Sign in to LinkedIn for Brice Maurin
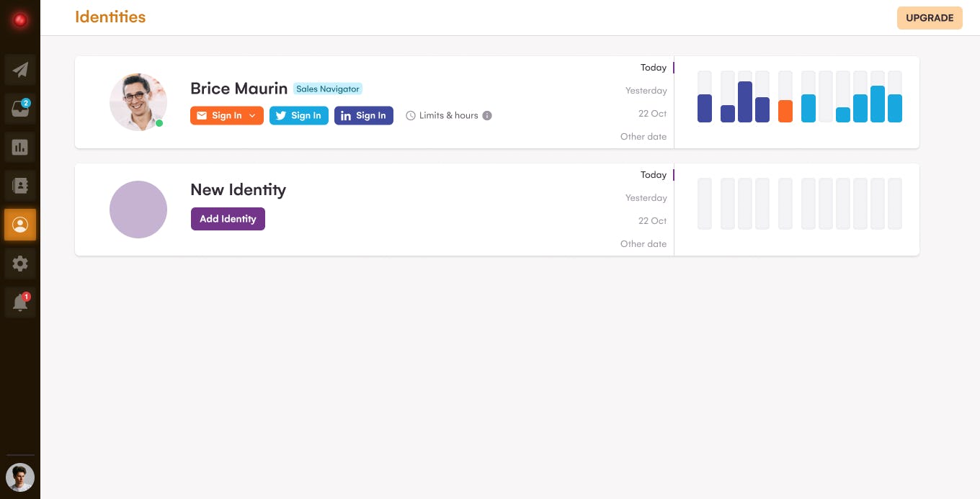This screenshot has height=499, width=980. [363, 115]
